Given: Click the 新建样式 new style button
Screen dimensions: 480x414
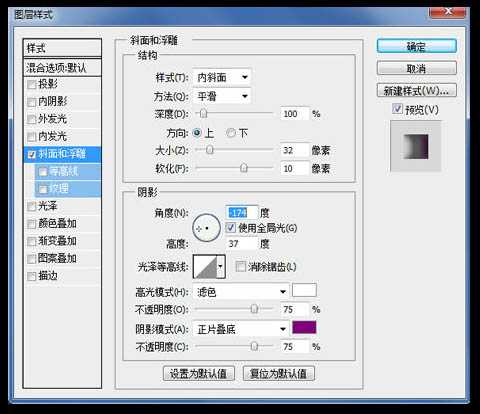Looking at the screenshot, I should 417,90.
